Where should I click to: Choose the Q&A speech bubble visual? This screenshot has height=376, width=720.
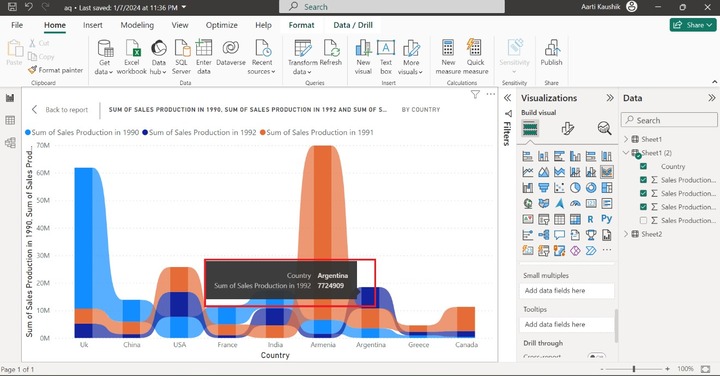pyautogui.click(x=559, y=235)
